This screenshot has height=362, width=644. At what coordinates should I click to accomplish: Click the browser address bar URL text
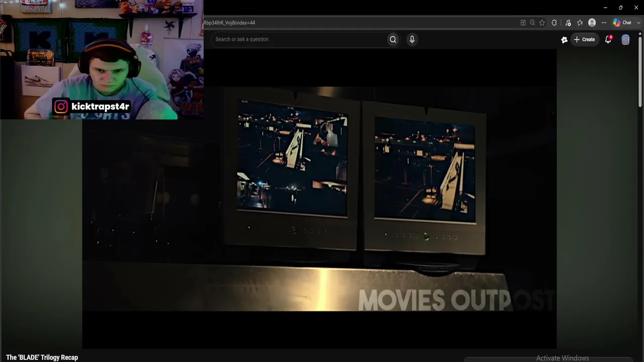229,23
